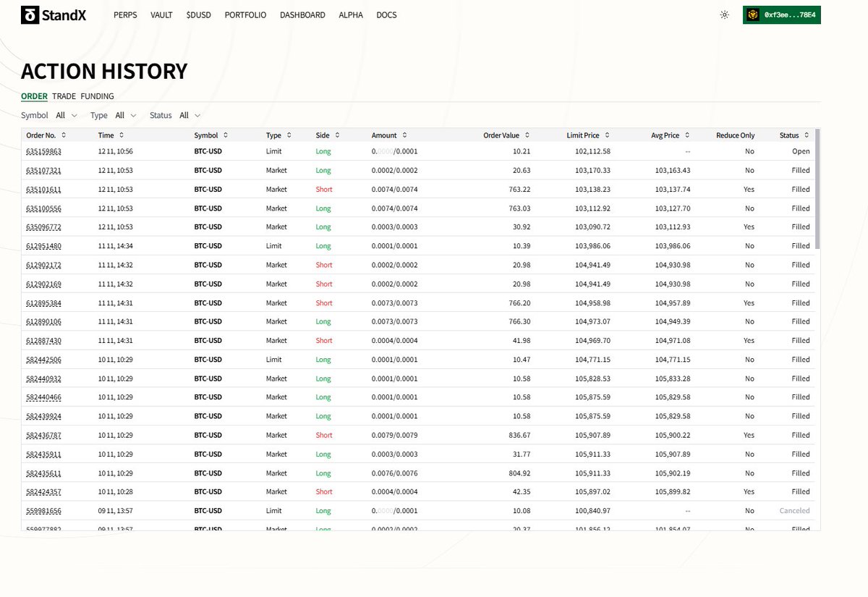This screenshot has height=597, width=868.
Task: Click limit price 100,840.97
Action: tap(592, 511)
